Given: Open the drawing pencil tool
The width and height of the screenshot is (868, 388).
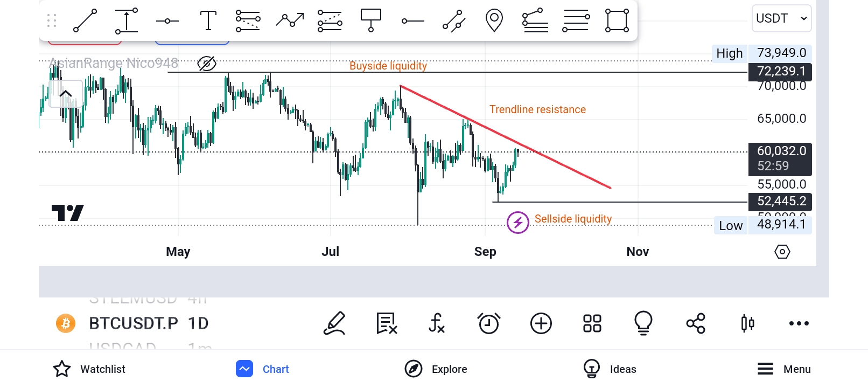Looking at the screenshot, I should [334, 323].
